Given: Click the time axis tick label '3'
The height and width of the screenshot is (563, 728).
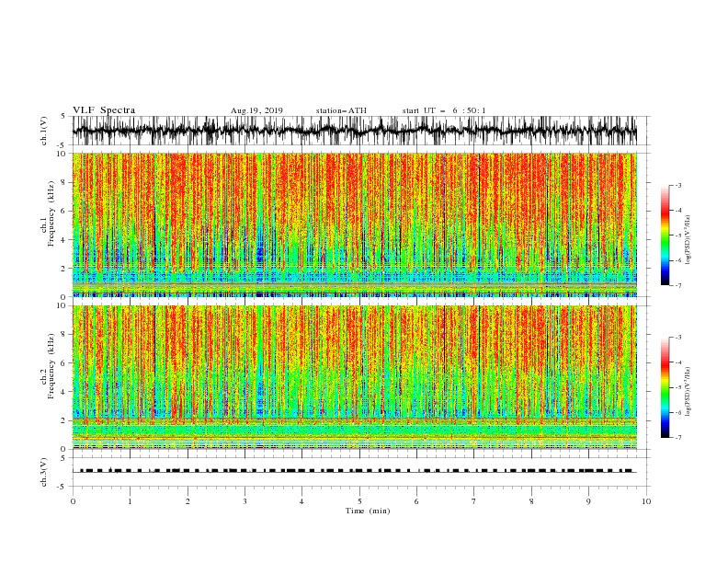Looking at the screenshot, I should pyautogui.click(x=245, y=501).
